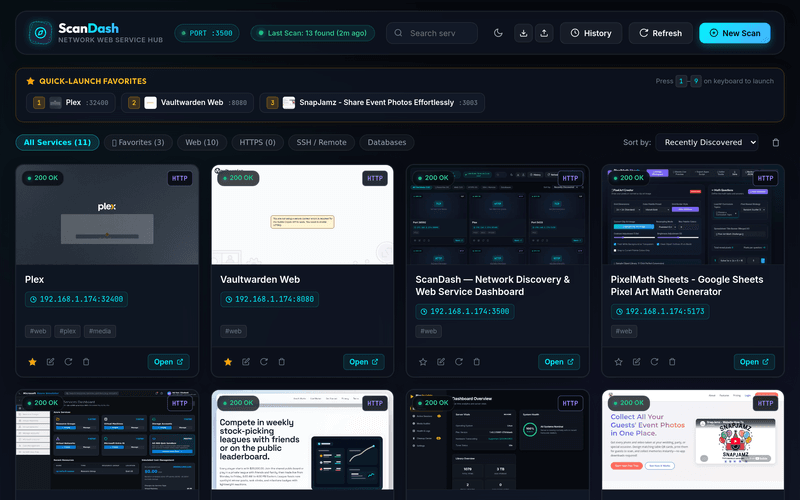
Task: Favorite PixelMath Sheets with star icon
Action: point(618,362)
